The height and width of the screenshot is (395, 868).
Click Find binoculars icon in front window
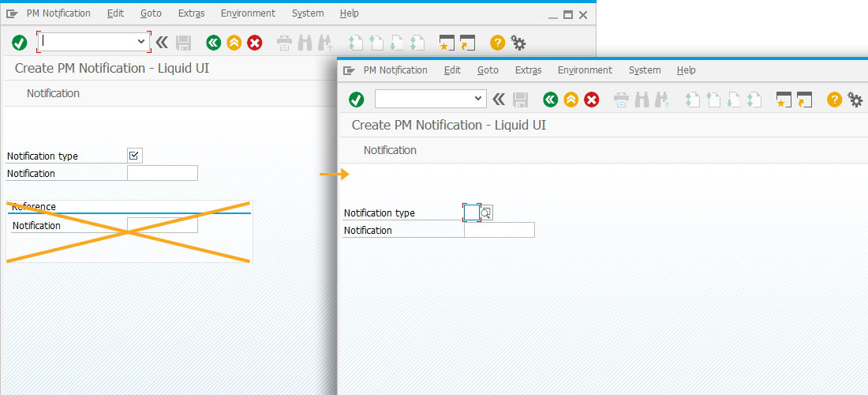642,100
